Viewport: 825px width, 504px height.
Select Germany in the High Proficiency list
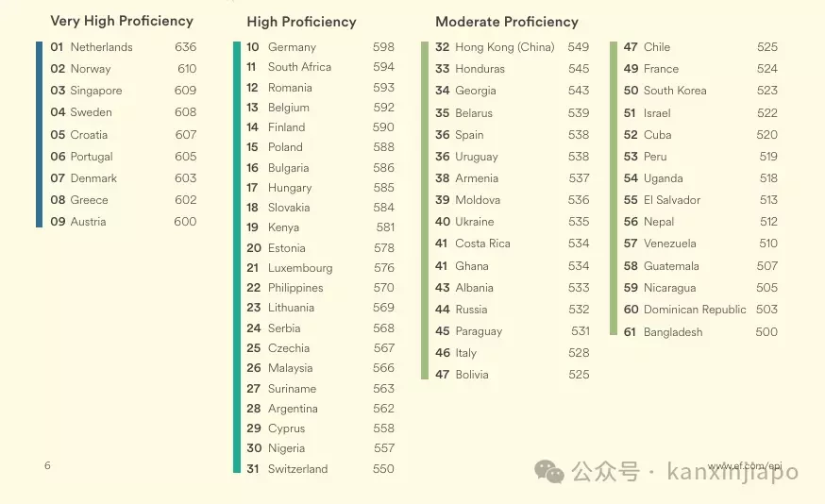320,47
